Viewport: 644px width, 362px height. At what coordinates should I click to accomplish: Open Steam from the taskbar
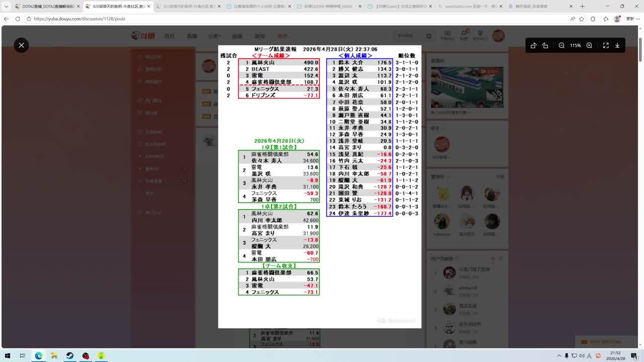click(x=70, y=355)
